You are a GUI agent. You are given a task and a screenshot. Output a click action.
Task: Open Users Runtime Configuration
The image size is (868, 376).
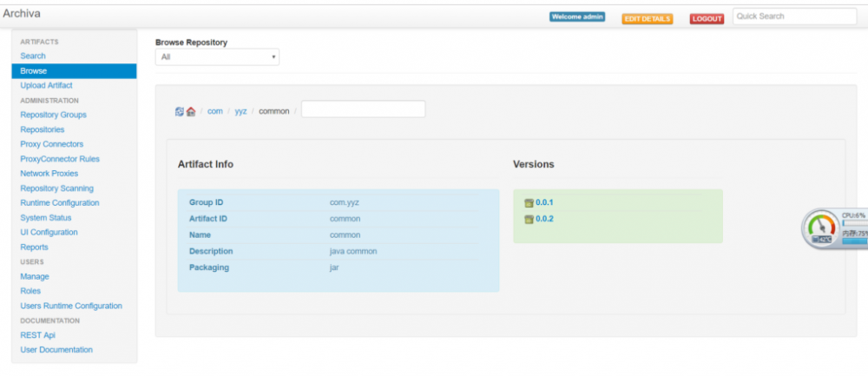71,306
